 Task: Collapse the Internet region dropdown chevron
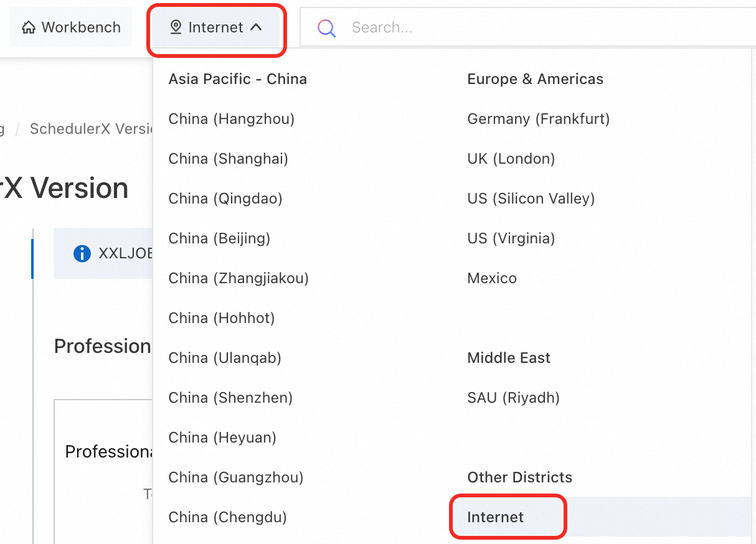point(256,27)
